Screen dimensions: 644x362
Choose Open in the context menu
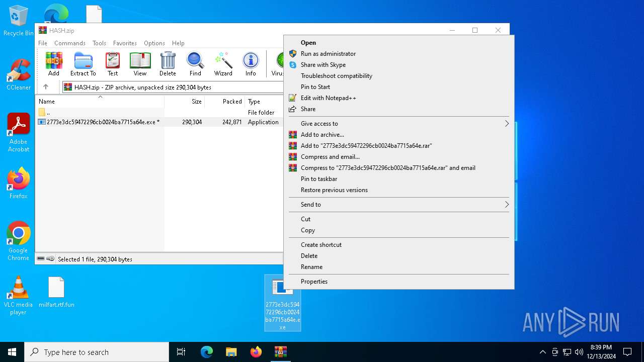pyautogui.click(x=398, y=43)
